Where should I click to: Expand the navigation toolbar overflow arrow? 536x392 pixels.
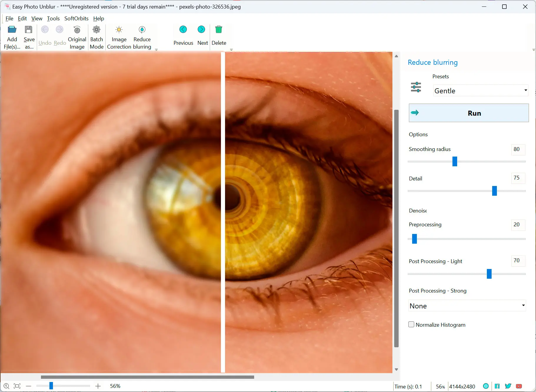231,50
